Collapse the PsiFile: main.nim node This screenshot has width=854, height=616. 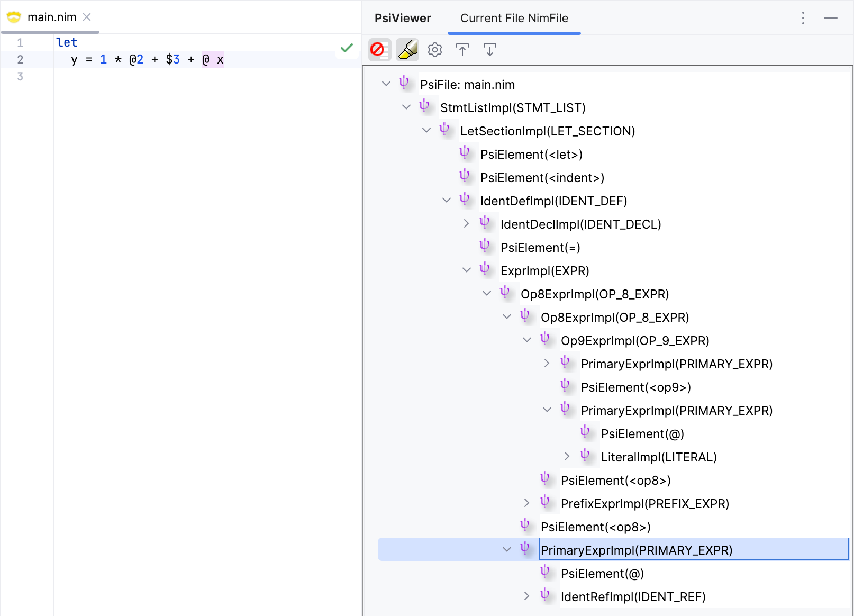[x=386, y=84]
